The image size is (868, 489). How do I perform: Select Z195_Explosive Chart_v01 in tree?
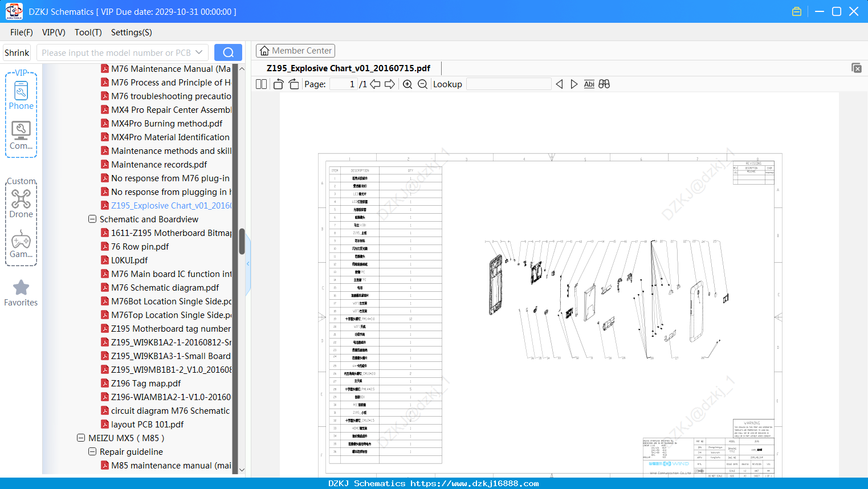click(166, 206)
